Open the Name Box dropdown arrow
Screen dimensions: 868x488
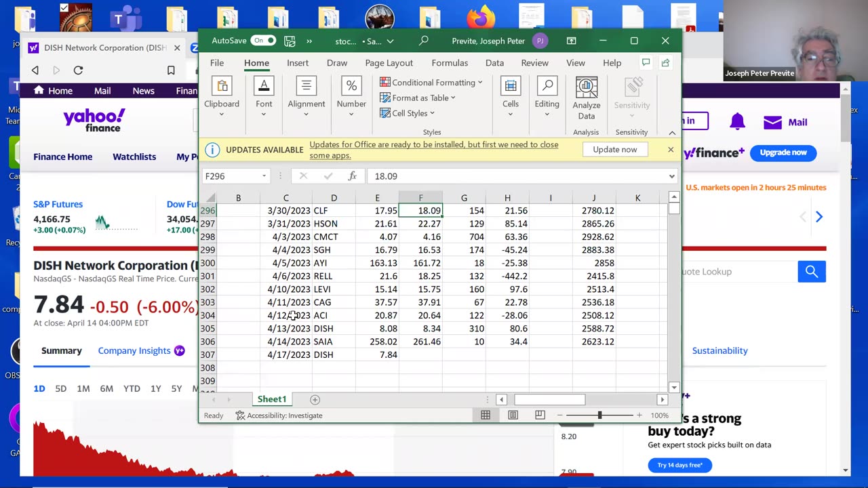pos(264,176)
